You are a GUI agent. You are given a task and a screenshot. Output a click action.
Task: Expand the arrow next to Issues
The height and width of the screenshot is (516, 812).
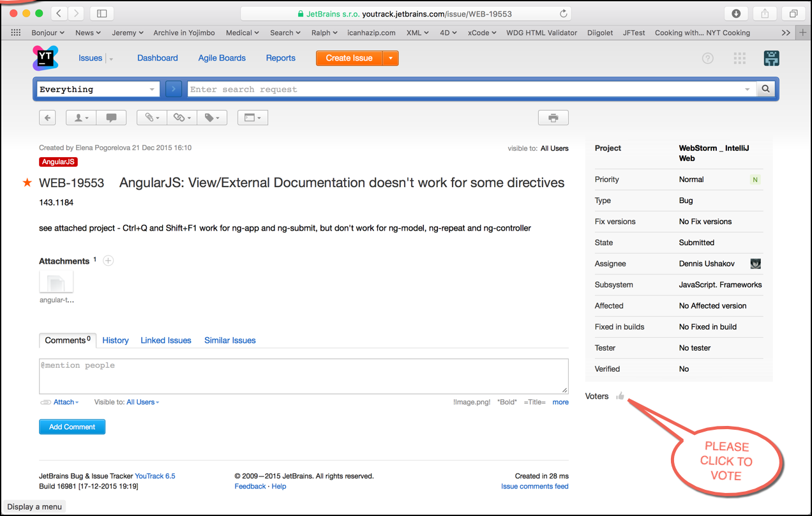[111, 59]
